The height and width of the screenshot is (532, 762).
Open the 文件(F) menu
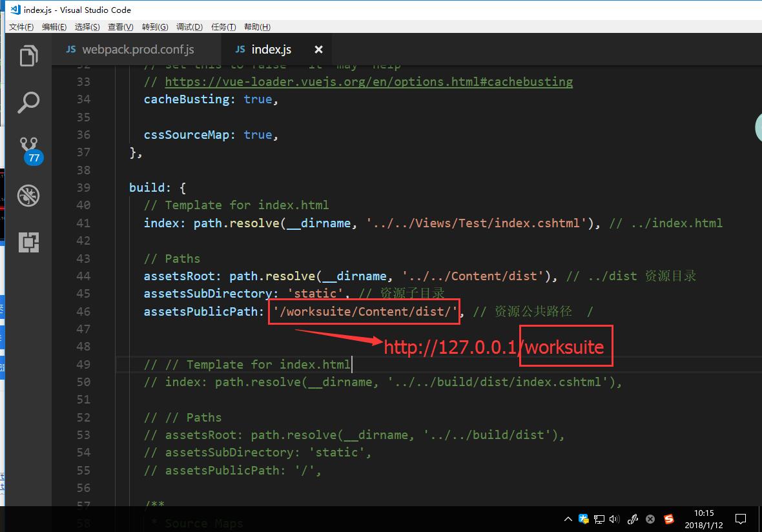pyautogui.click(x=21, y=26)
